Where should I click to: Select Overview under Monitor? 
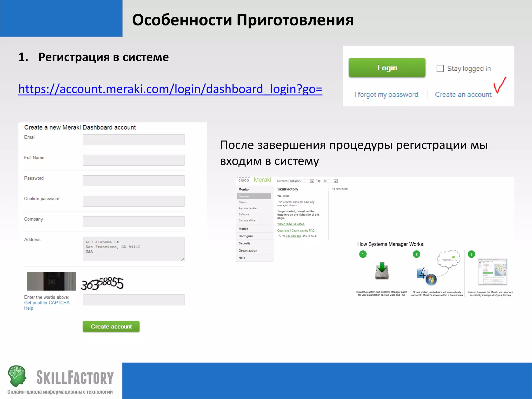[254, 196]
